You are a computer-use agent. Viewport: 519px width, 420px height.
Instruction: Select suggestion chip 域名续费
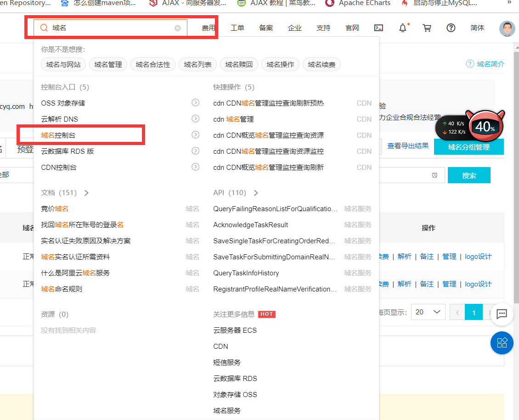(x=322, y=64)
